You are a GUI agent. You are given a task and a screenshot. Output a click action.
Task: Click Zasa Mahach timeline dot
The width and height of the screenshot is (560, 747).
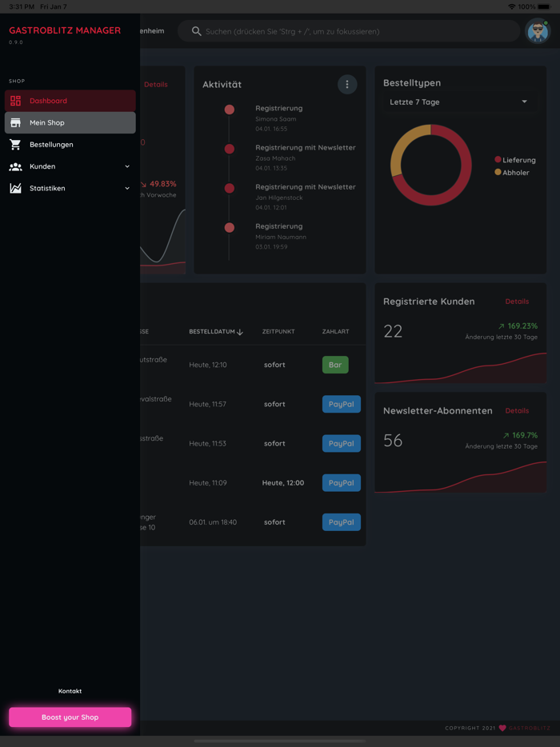[230, 149]
